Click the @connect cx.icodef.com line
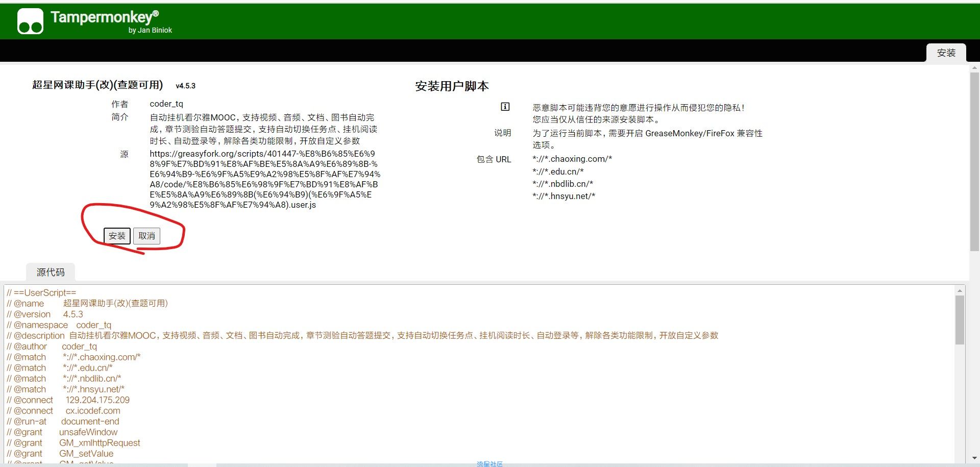 tap(63, 410)
